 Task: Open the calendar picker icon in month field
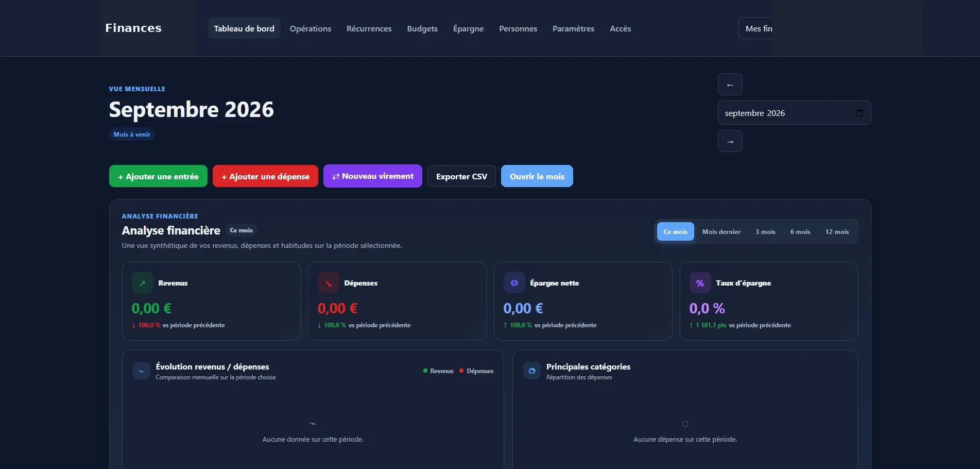tap(859, 113)
